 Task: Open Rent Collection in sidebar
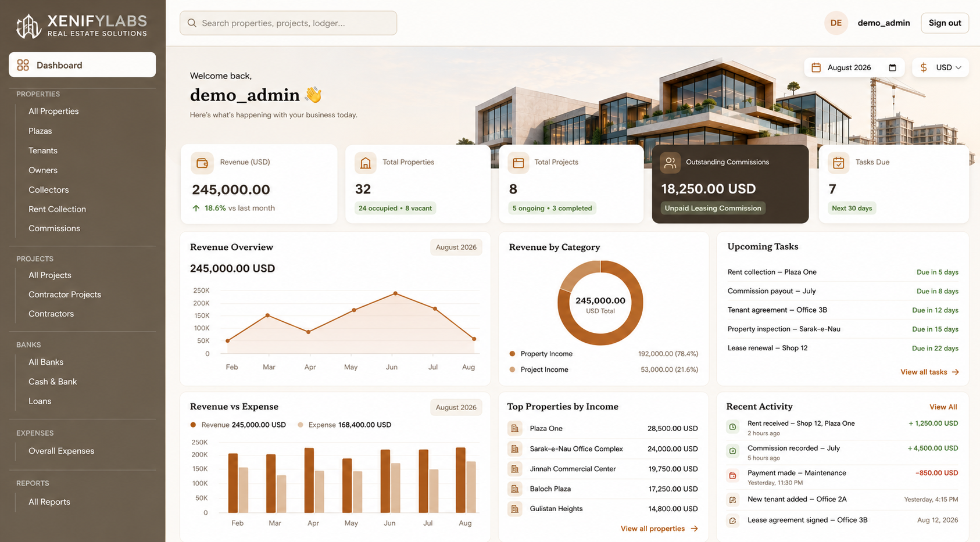click(57, 209)
